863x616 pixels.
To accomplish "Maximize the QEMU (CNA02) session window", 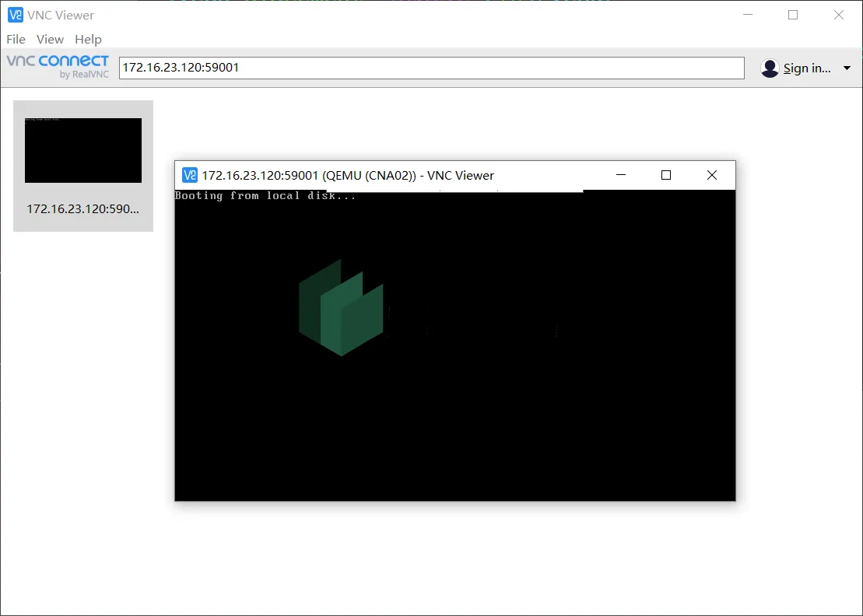I will click(666, 175).
